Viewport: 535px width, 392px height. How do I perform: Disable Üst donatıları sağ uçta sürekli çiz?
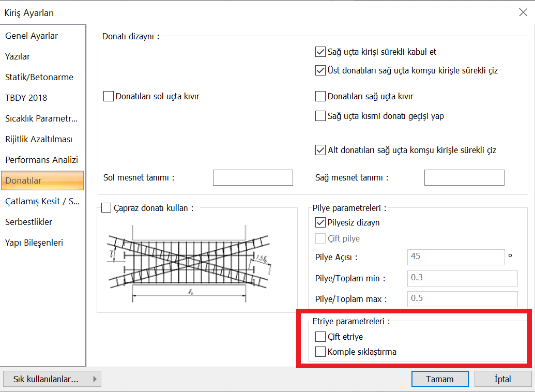[x=320, y=70]
